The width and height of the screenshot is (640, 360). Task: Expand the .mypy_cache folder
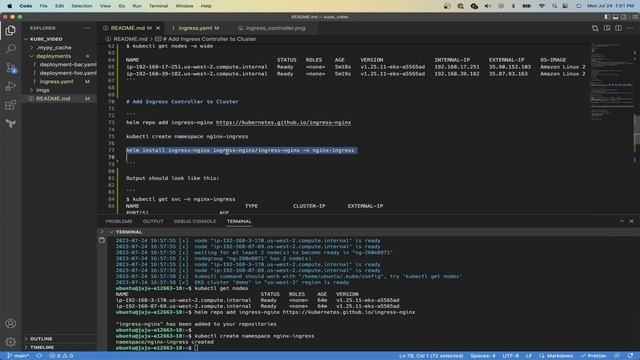(54, 48)
